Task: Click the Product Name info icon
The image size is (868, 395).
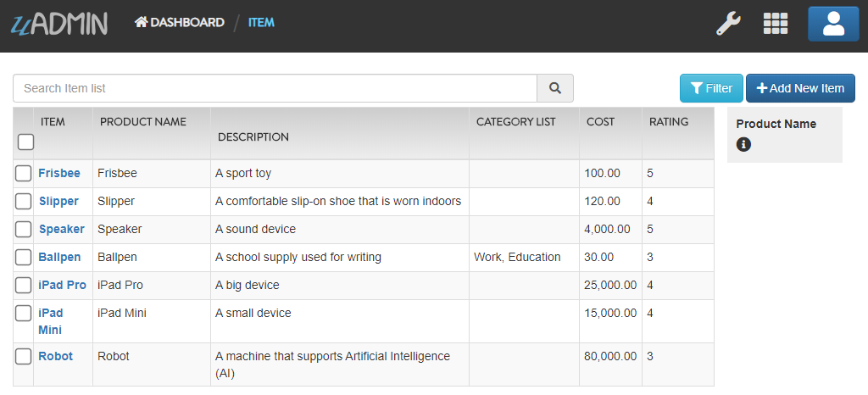Action: [743, 144]
